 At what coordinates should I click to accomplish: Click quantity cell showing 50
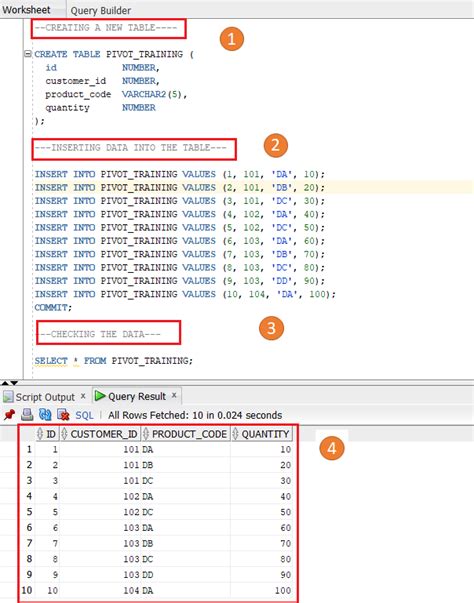(261, 512)
